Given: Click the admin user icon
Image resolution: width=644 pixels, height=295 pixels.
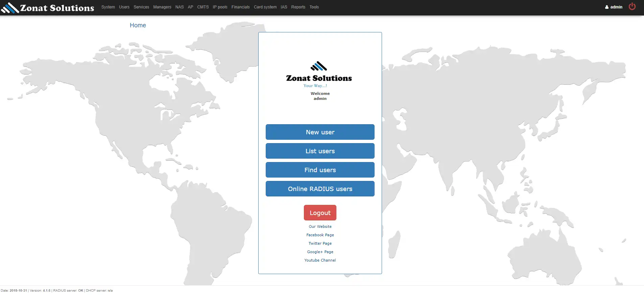Looking at the screenshot, I should tap(607, 7).
